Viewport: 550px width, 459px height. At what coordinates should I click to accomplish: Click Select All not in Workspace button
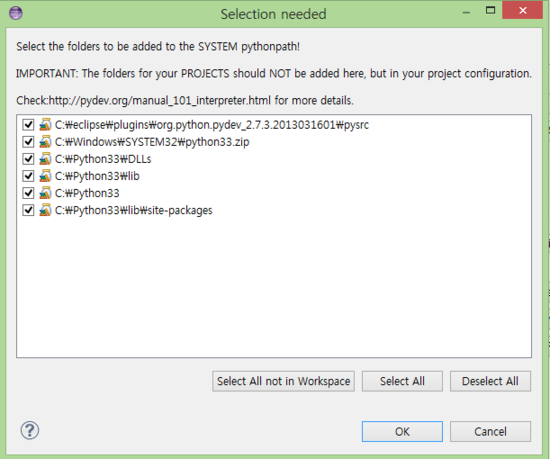283,381
